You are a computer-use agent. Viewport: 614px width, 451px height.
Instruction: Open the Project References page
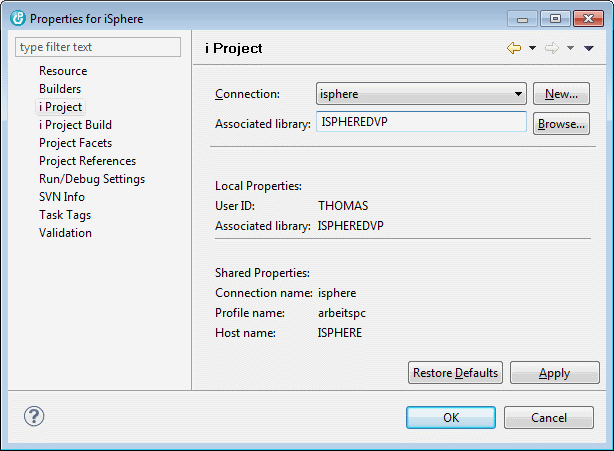[x=87, y=161]
